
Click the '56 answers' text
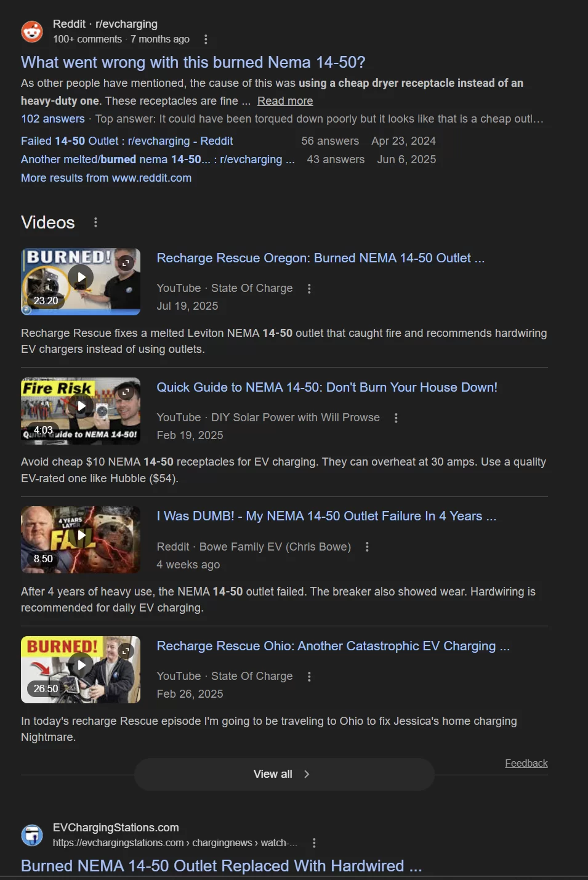click(x=330, y=141)
